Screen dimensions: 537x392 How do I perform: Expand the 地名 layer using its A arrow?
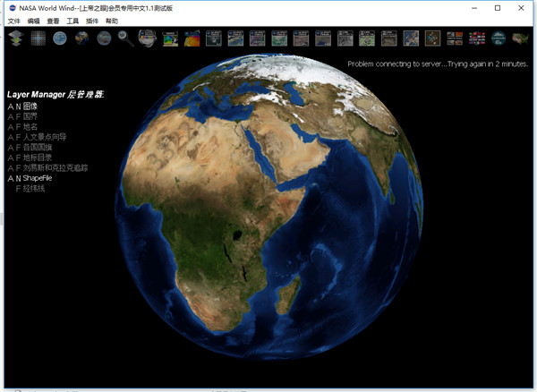11,127
